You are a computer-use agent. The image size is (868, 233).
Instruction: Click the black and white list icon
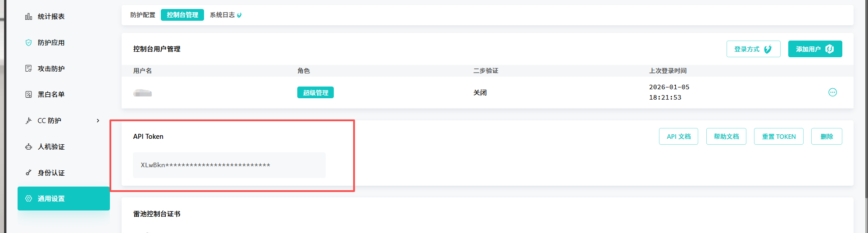[x=28, y=95]
